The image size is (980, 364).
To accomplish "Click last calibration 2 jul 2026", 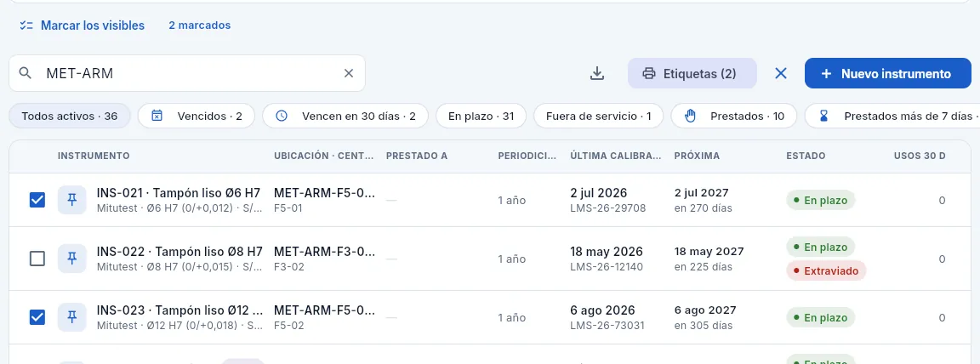I will point(599,192).
